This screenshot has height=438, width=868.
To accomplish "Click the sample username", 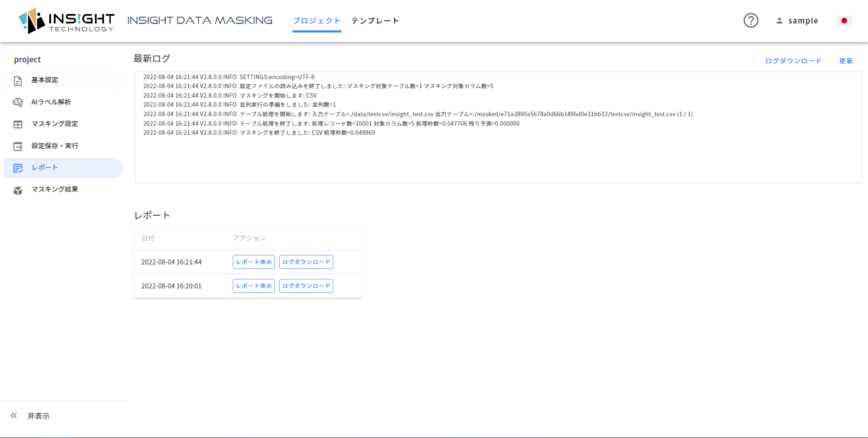I will point(803,21).
